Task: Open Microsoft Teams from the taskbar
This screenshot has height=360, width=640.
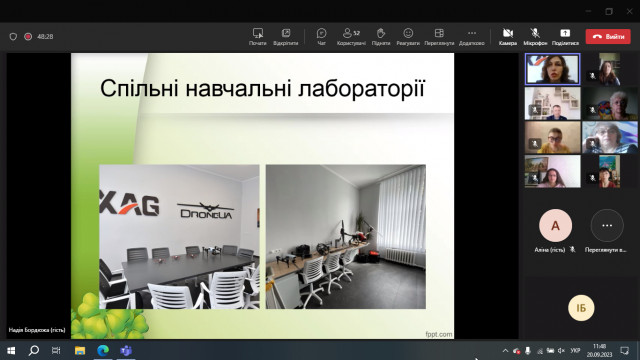Action: (126, 351)
